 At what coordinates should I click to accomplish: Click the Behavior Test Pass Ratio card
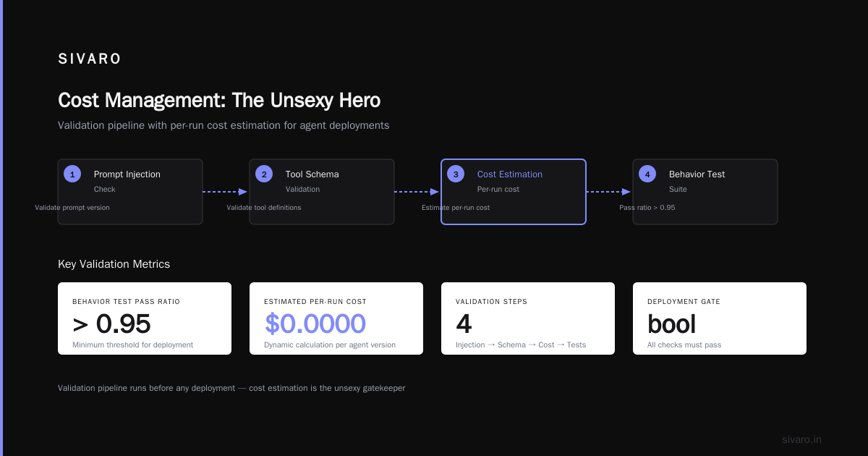point(145,318)
